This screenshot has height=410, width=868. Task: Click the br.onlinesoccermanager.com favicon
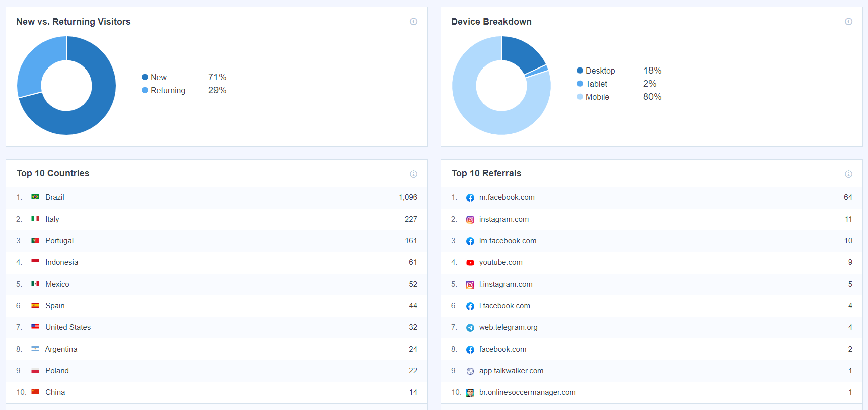[470, 393]
